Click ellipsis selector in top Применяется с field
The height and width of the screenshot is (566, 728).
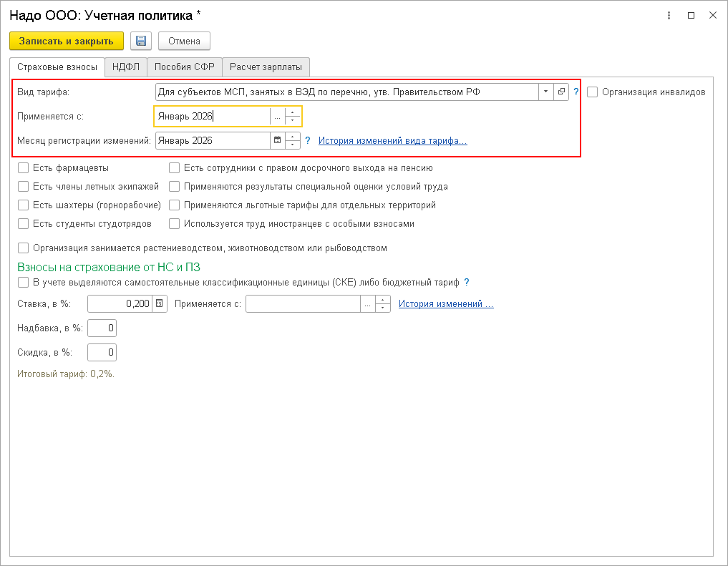point(277,117)
